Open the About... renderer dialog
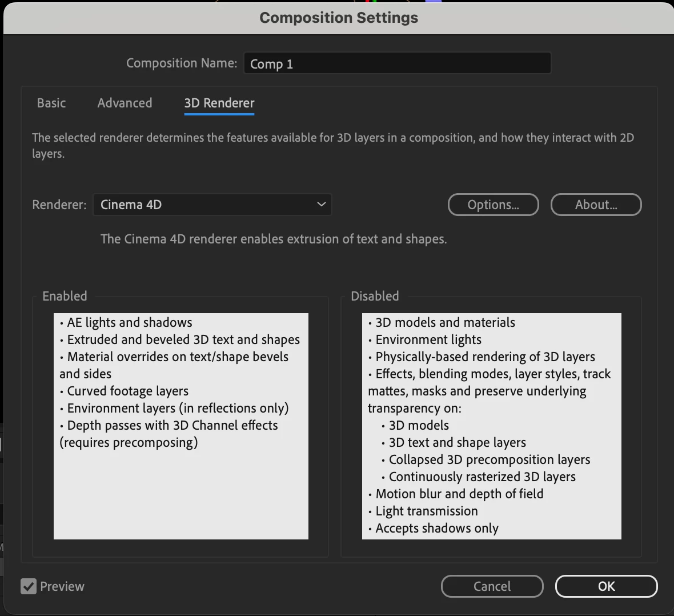674x616 pixels. [596, 205]
